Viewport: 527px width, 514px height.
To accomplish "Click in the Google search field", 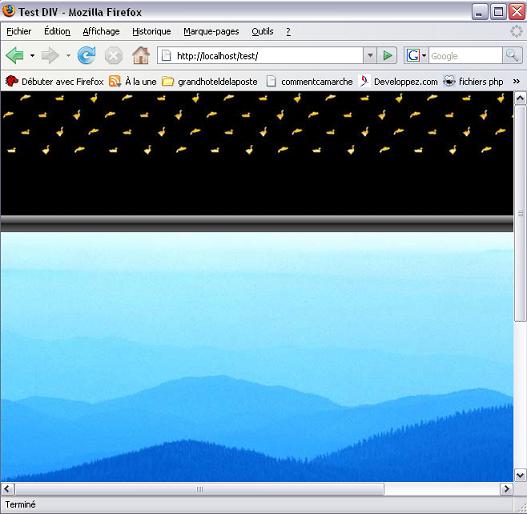I will (465, 55).
